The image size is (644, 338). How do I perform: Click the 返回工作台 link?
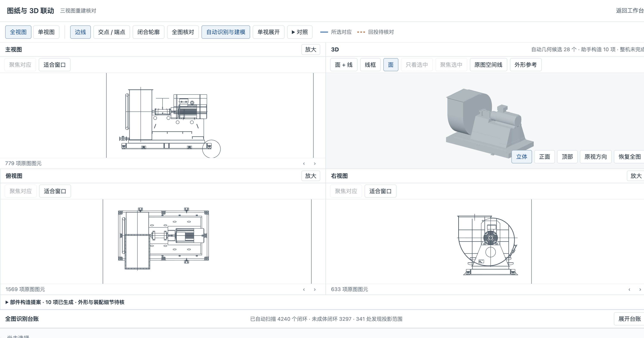pos(630,11)
